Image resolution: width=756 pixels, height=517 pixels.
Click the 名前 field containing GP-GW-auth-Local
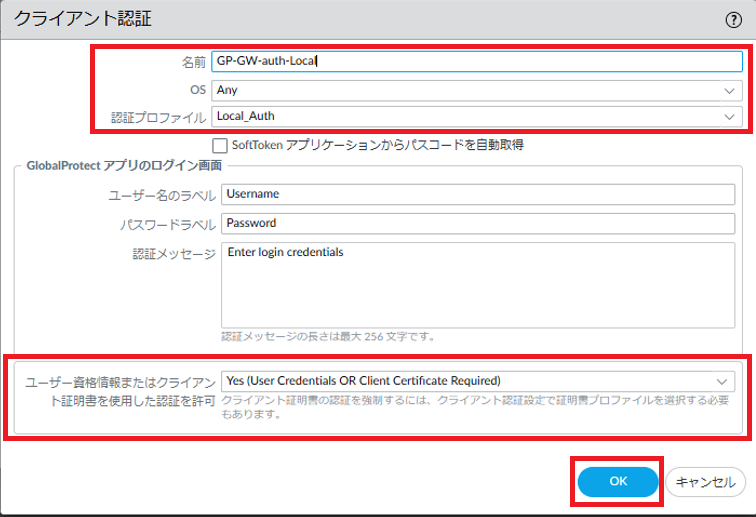click(x=477, y=61)
